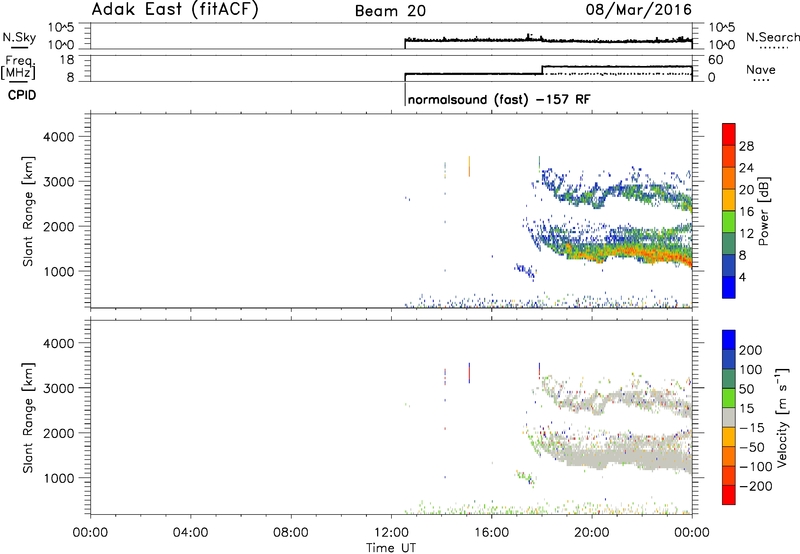The width and height of the screenshot is (800, 554).
Task: Click the frequency step-up near 18:00 UT
Action: pos(542,70)
